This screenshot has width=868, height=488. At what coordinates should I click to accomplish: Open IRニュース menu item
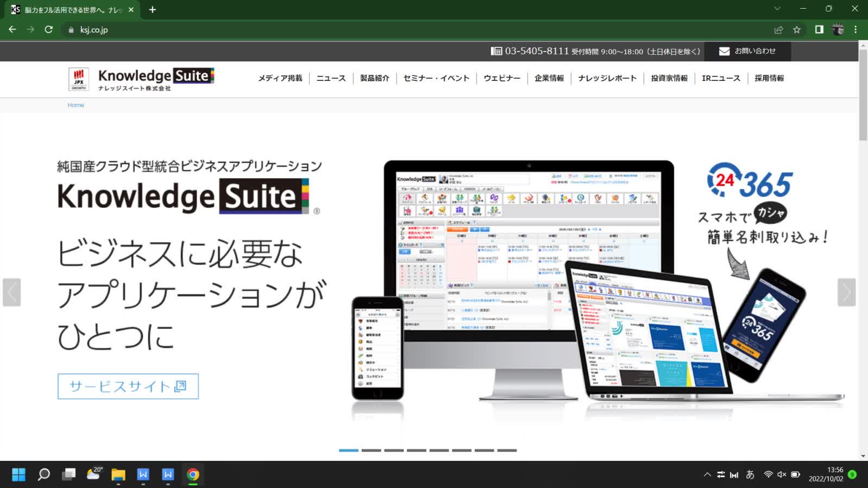721,78
